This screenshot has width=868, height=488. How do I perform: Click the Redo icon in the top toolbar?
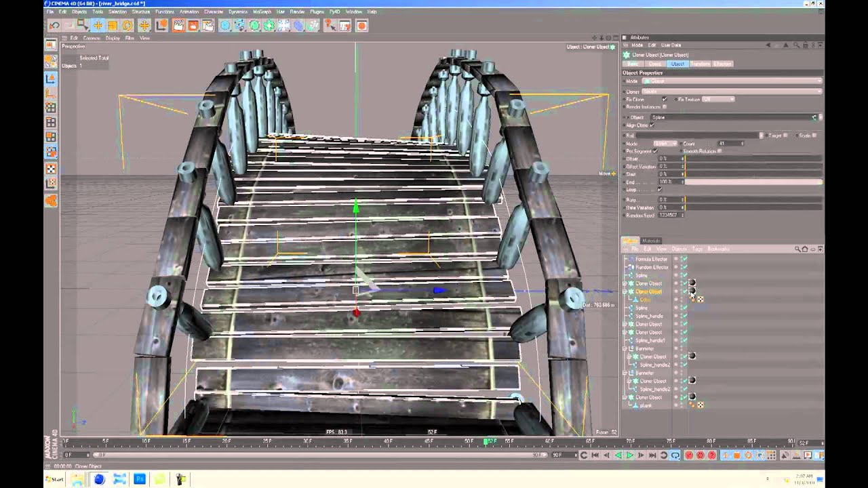68,26
